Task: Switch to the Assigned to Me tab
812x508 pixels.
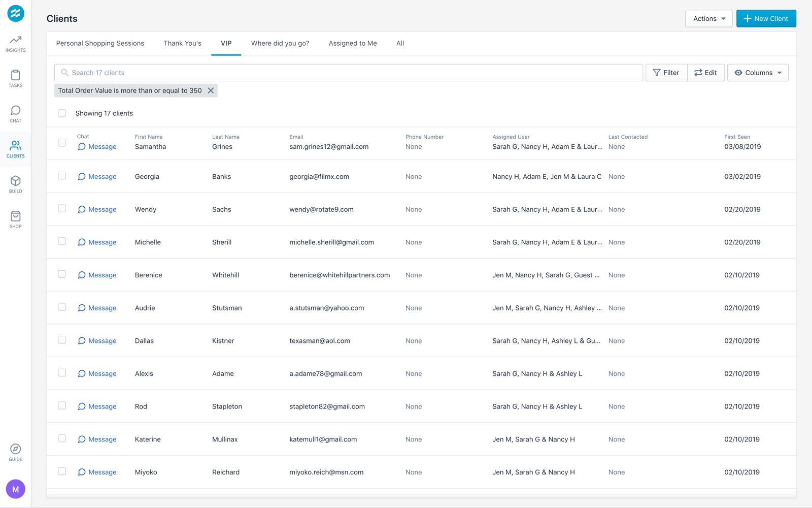Action: tap(353, 43)
